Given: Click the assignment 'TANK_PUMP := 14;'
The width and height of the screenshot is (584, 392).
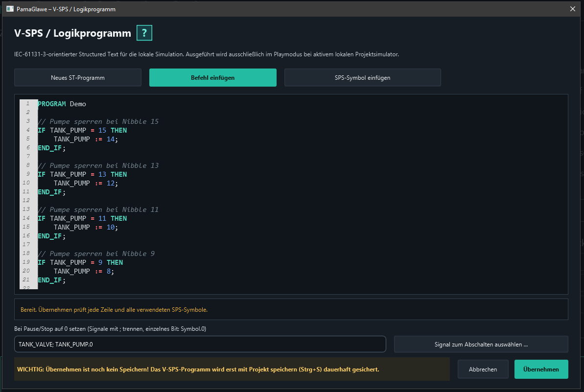Looking at the screenshot, I should [86, 139].
